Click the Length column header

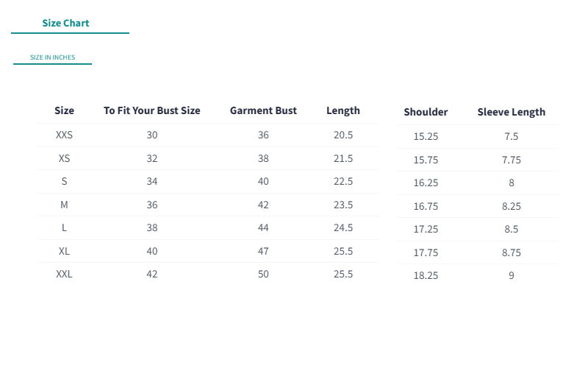coord(343,111)
